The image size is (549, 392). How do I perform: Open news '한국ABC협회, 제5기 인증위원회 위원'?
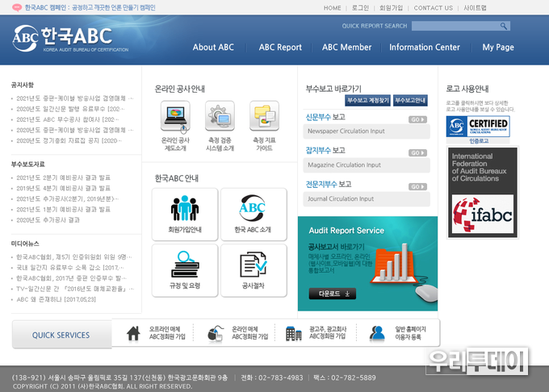point(74,257)
